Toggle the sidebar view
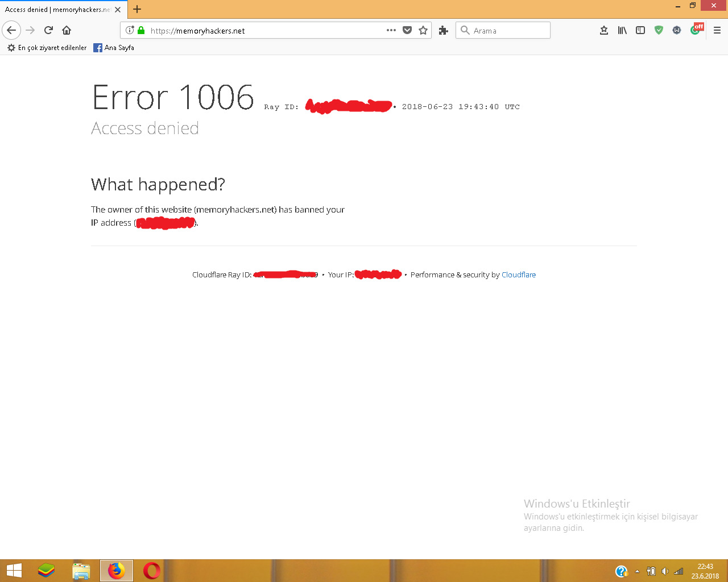The height and width of the screenshot is (582, 728). point(640,30)
